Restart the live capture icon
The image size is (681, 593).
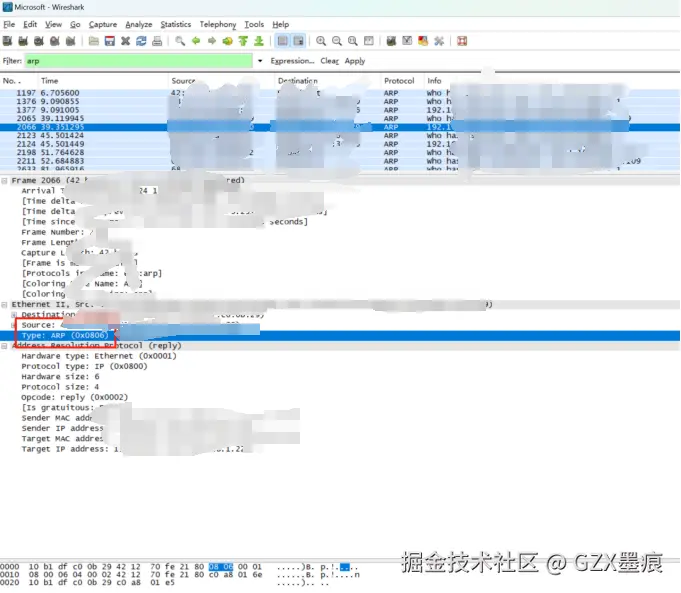click(70, 41)
